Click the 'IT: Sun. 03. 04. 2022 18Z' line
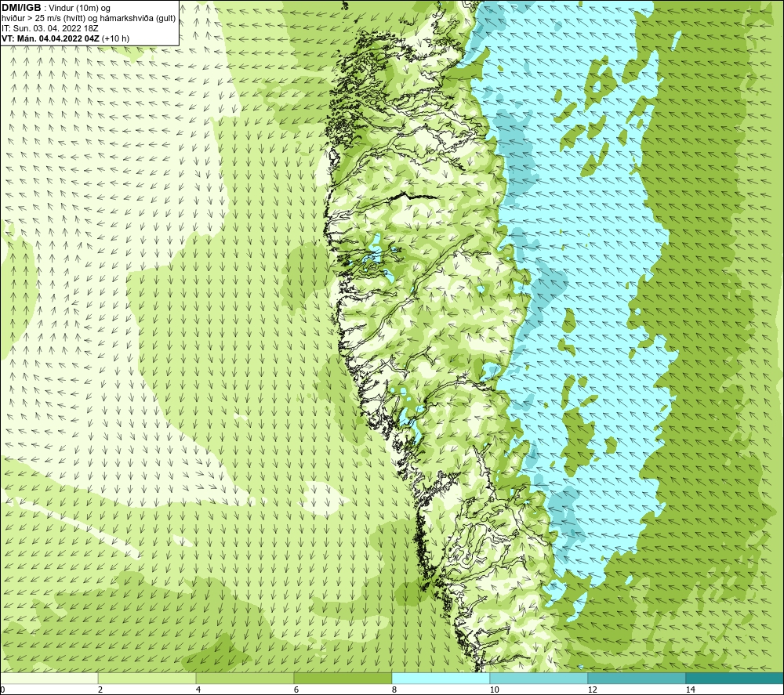The width and height of the screenshot is (784, 695). (50, 28)
